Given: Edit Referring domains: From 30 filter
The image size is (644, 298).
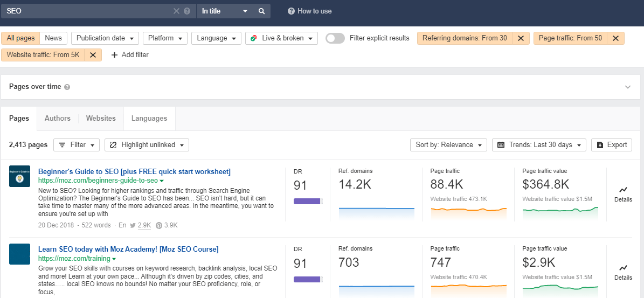Looking at the screenshot, I should [465, 38].
